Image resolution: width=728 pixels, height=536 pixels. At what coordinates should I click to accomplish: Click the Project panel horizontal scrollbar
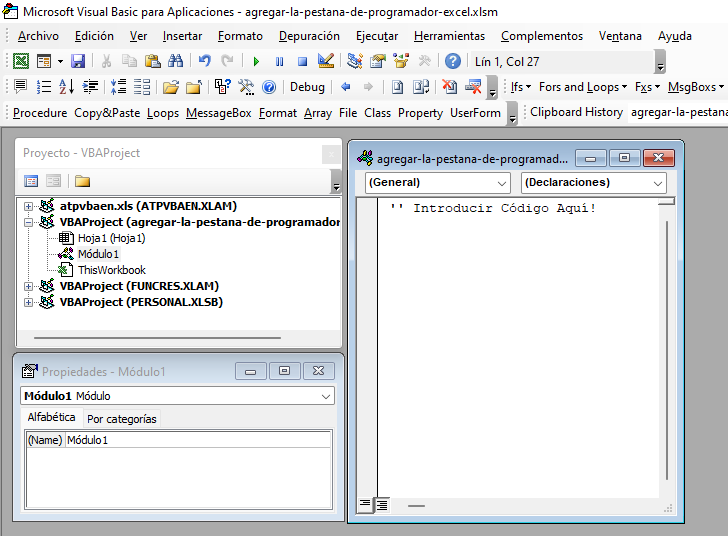(157, 338)
